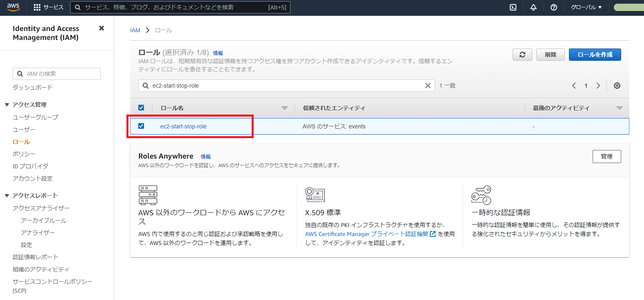644x300 pixels.
Task: Open ロール in the sidebar
Action: [21, 142]
